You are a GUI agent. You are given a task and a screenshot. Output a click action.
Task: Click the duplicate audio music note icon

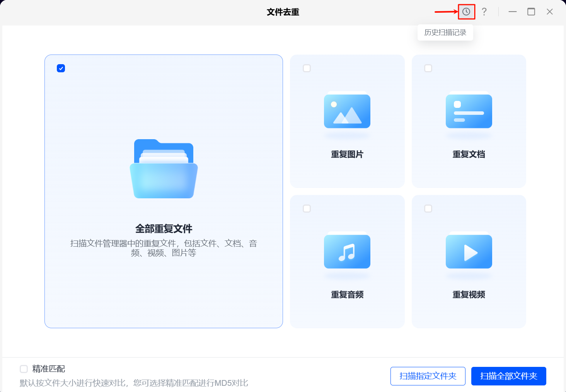tap(347, 251)
